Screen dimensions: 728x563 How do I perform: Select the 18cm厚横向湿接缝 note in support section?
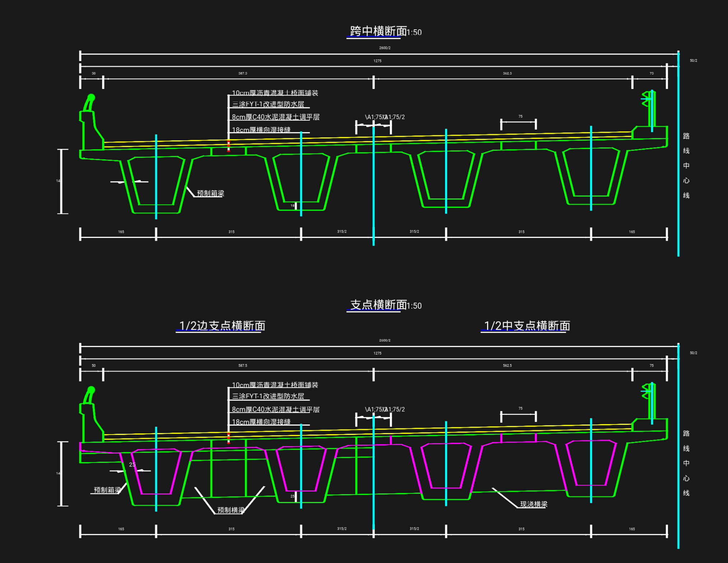[261, 422]
